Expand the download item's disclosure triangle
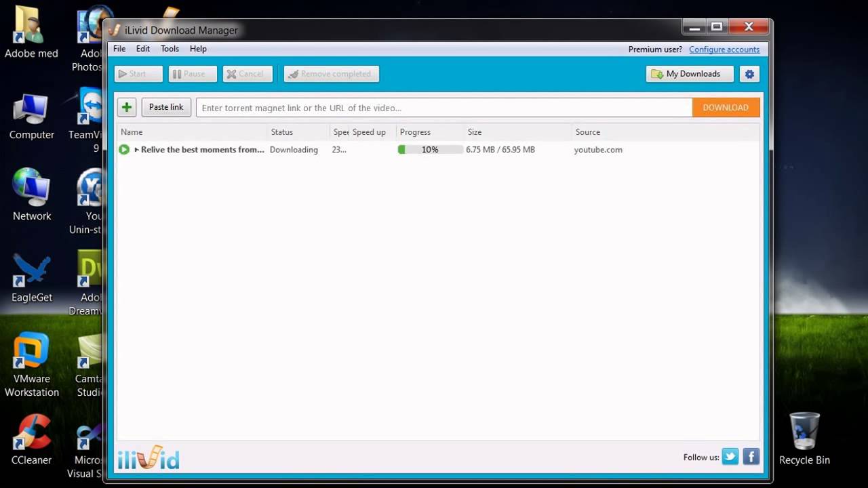The image size is (868, 488). [136, 150]
